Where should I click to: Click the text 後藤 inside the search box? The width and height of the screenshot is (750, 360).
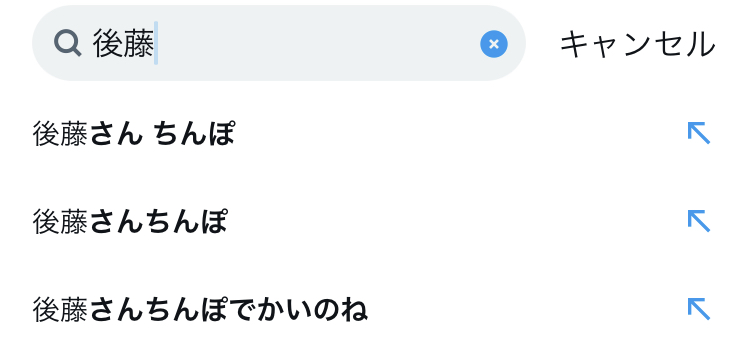(123, 44)
